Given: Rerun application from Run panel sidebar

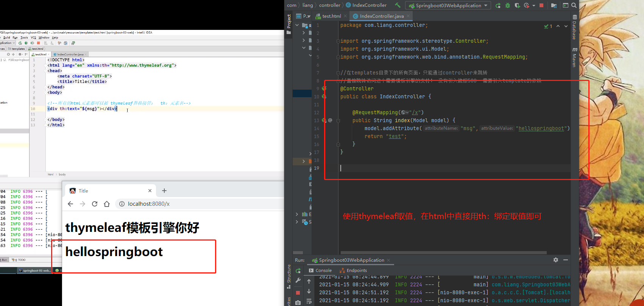Looking at the screenshot, I should 298,271.
